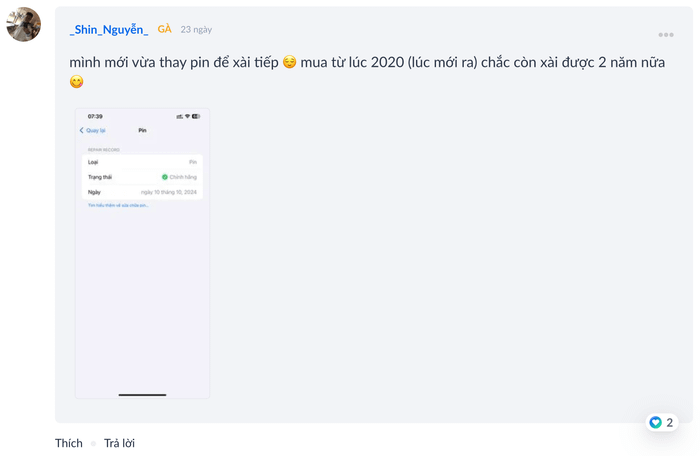Click the GÀ rank badge
This screenshot has height=456, width=700.
coord(165,29)
